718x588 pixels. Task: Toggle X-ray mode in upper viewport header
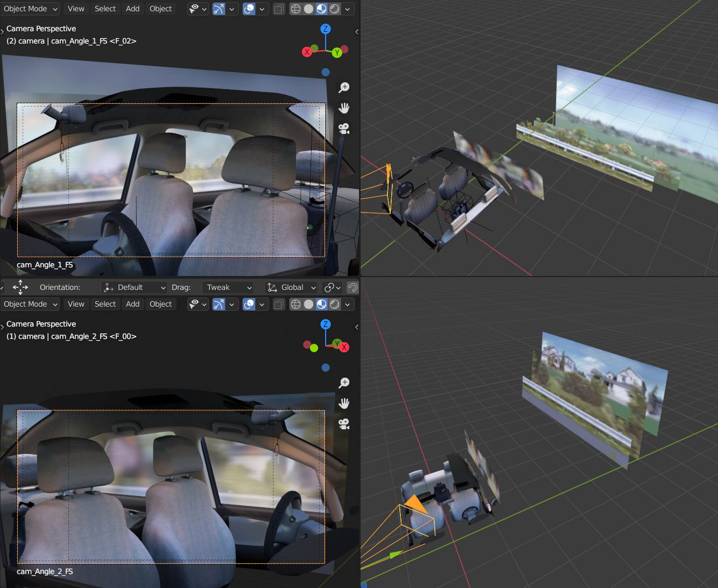coord(279,9)
